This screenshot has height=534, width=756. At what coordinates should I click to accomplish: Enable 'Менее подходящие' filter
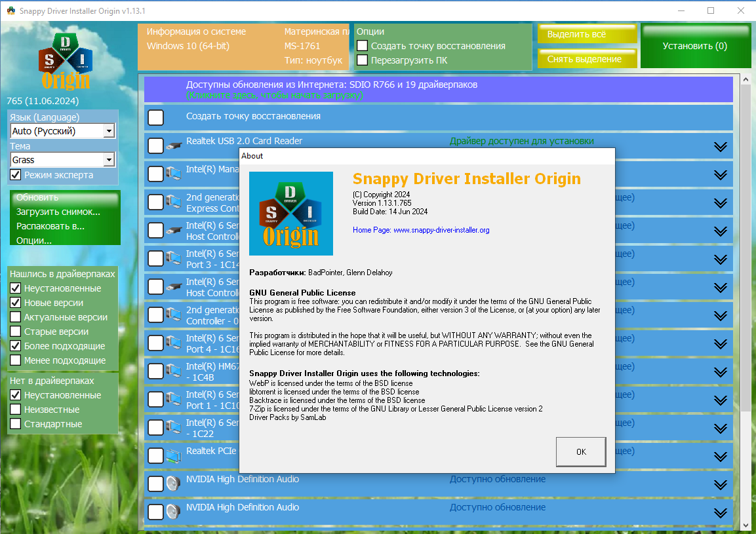tap(16, 360)
